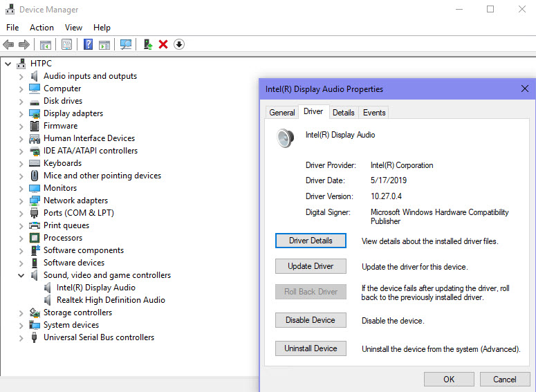Scan for hardware changes monitor icon
The image size is (536, 392).
click(x=126, y=44)
